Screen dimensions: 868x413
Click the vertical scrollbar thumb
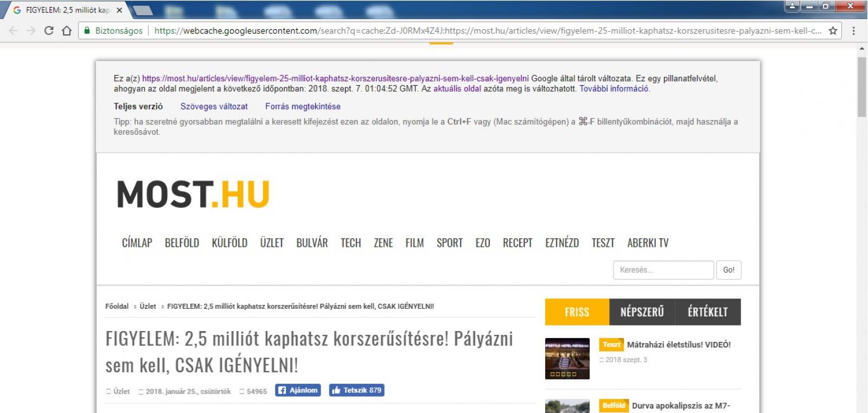click(x=862, y=86)
